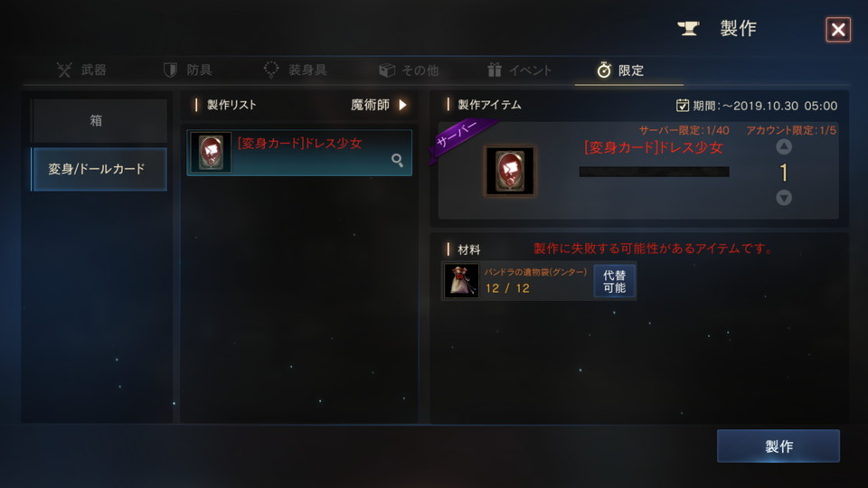Click the large card icon in 製作アイテム

point(510,171)
